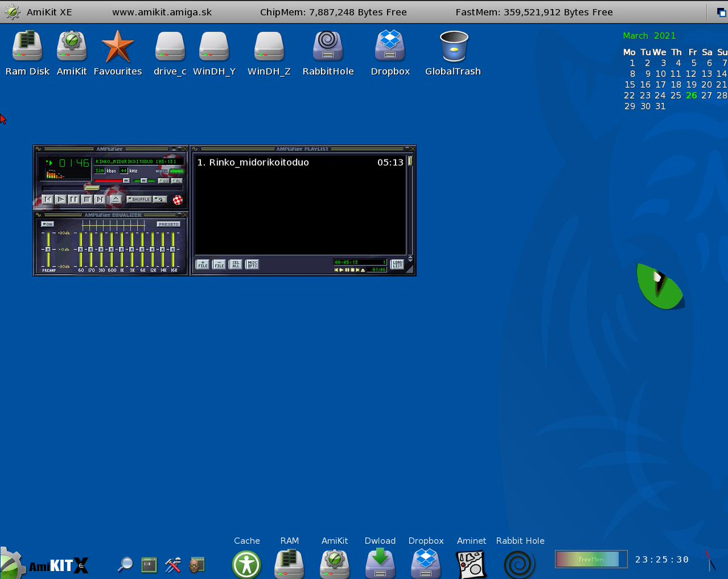Click the AMPlifier main window menu glyph
The image size is (728, 579).
[x=38, y=149]
